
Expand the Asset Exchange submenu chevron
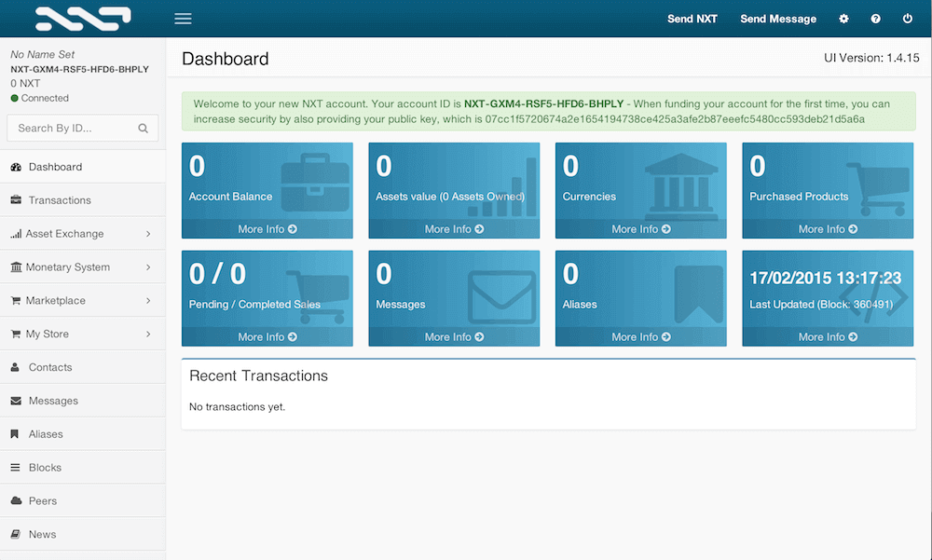point(148,234)
